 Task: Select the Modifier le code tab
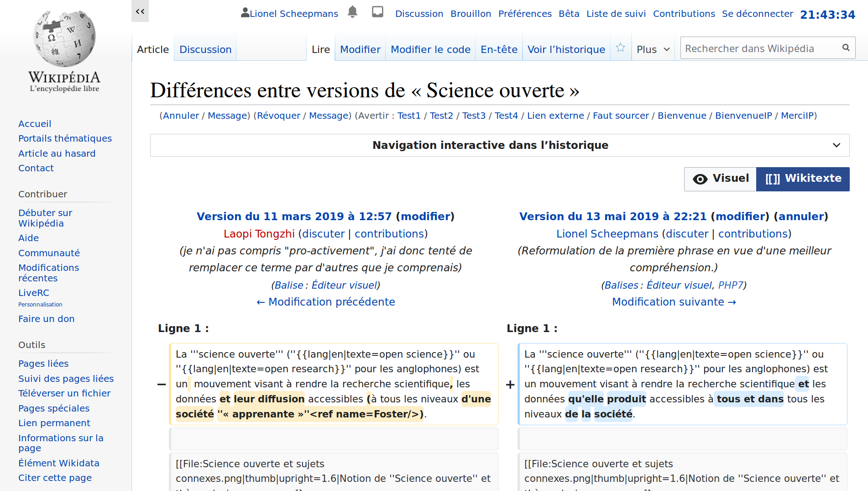430,49
